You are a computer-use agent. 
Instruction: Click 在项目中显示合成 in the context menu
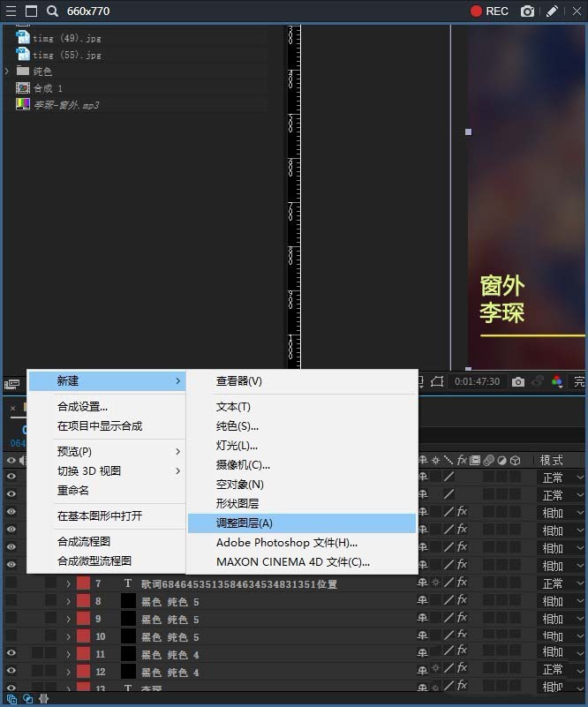108,426
